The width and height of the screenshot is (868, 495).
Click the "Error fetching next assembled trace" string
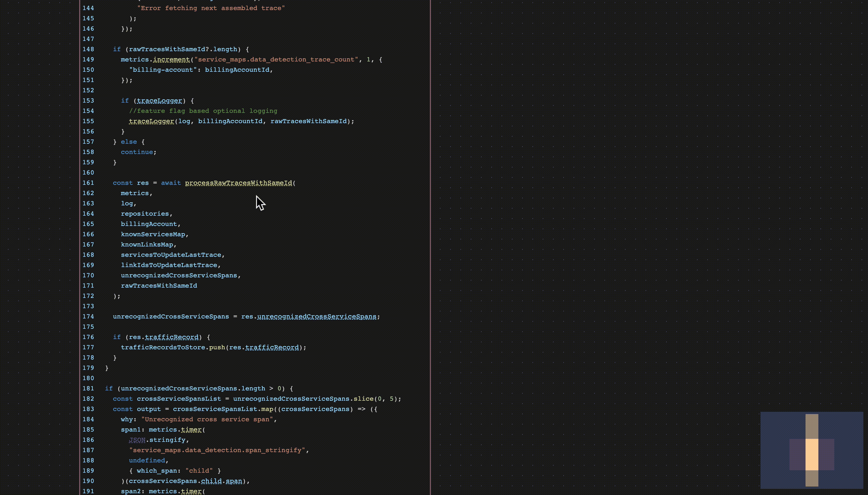pos(211,8)
